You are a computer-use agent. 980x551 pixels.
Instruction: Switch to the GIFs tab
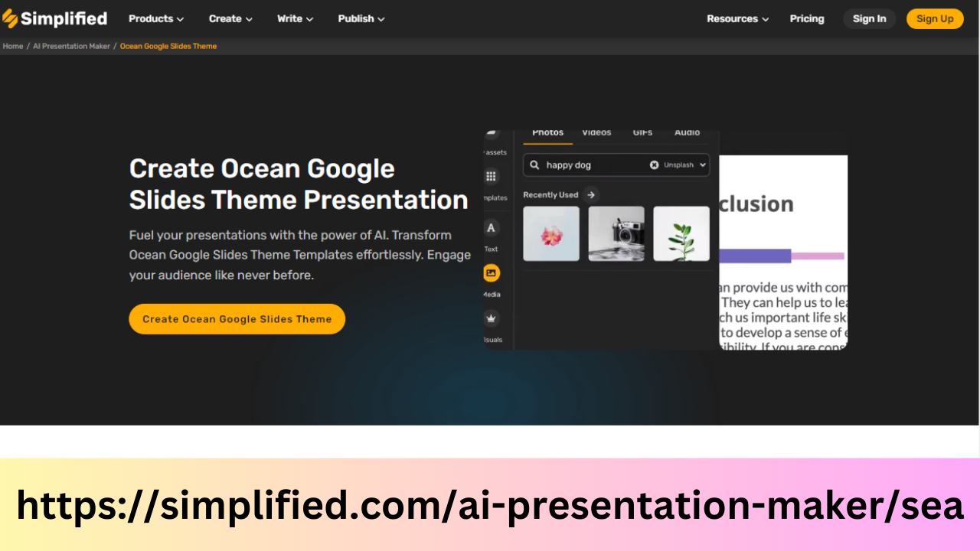(642, 132)
